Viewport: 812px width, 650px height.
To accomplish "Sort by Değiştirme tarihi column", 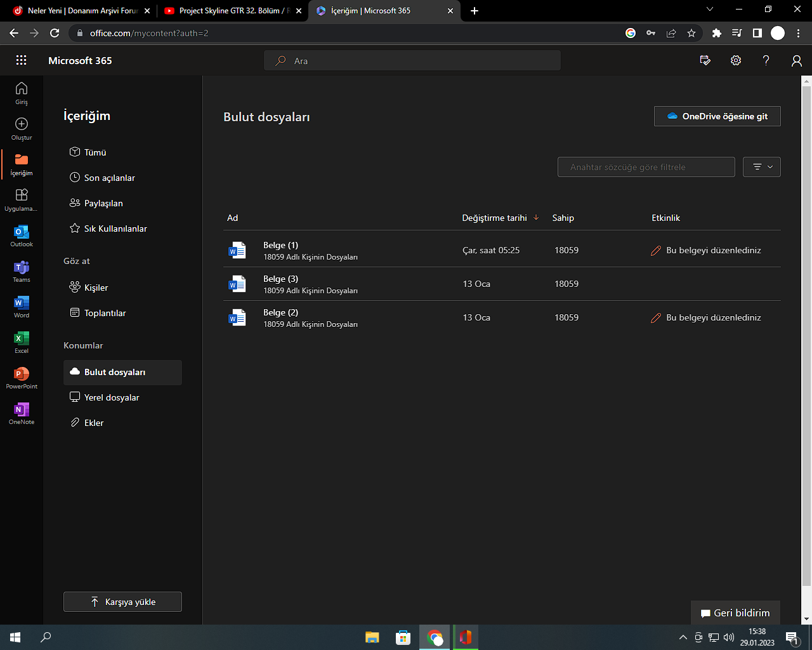I will (501, 218).
